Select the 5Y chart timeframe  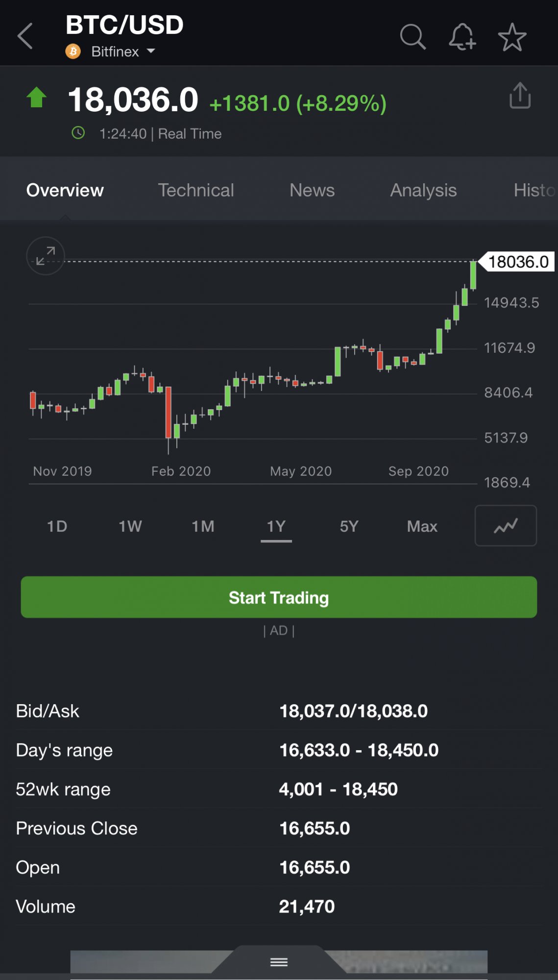click(x=349, y=526)
